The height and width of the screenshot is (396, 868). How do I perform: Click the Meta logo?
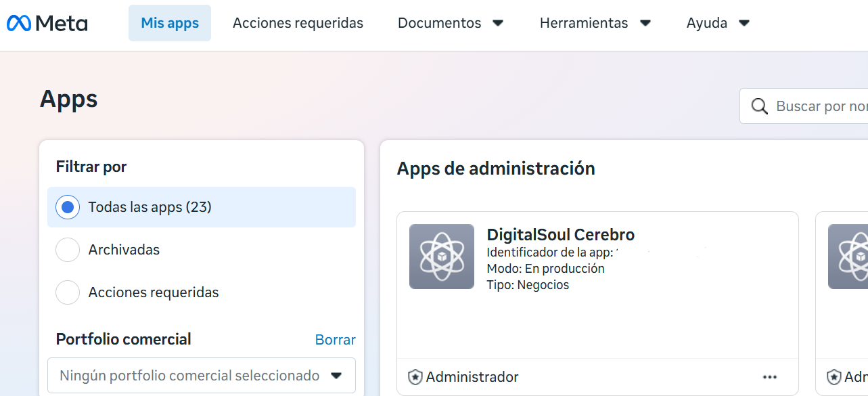tap(47, 24)
